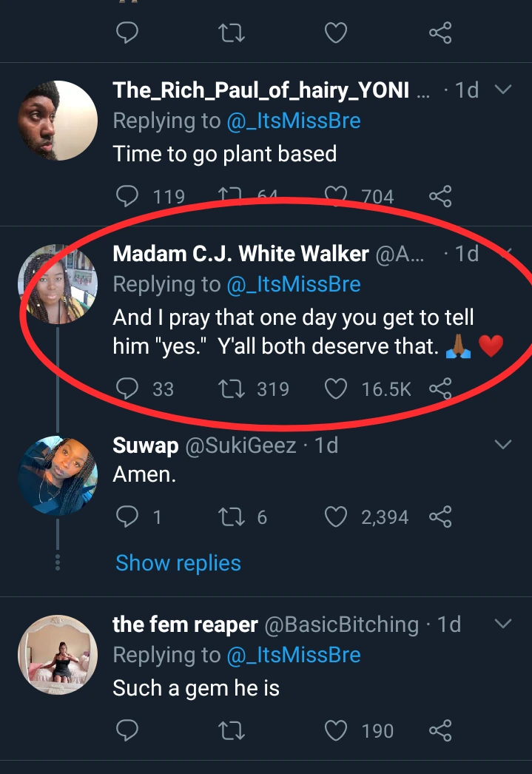
Task: Reply to the 'Time to go plant based' tweet
Action: 127,197
